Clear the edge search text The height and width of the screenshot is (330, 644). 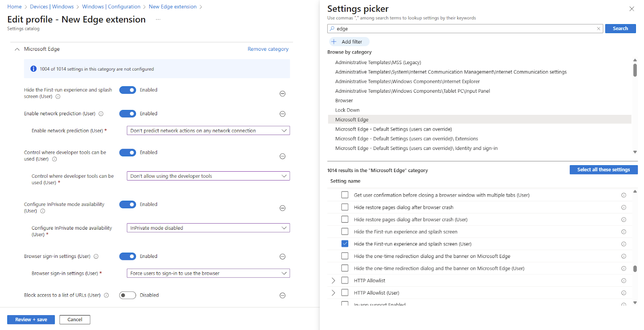599,29
